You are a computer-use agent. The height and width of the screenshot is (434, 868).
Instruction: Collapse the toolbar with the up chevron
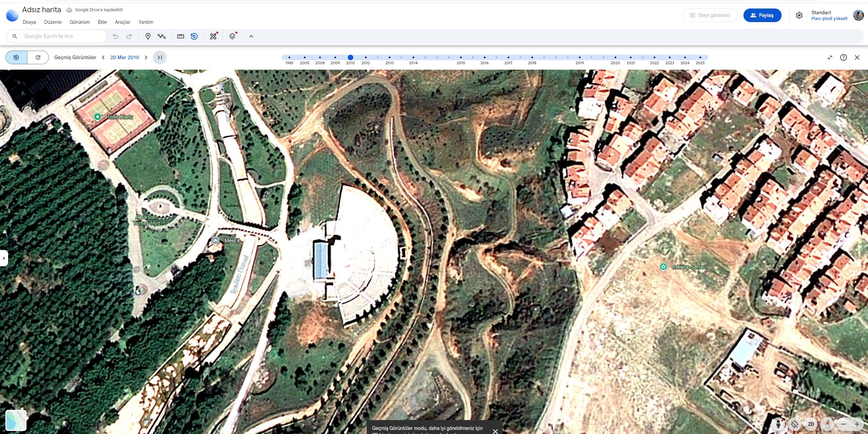click(251, 36)
